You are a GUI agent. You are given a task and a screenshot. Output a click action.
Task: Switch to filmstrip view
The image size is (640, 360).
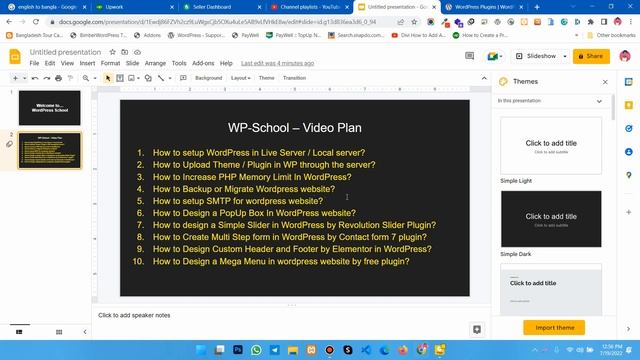tap(19, 332)
